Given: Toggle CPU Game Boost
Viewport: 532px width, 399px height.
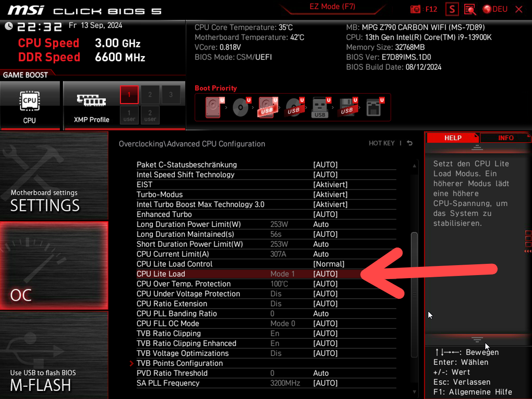Looking at the screenshot, I should (x=30, y=106).
